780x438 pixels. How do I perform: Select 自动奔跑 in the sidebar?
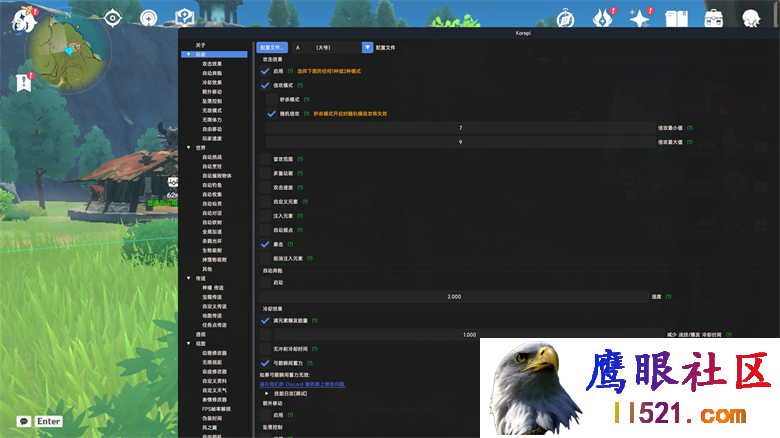212,73
